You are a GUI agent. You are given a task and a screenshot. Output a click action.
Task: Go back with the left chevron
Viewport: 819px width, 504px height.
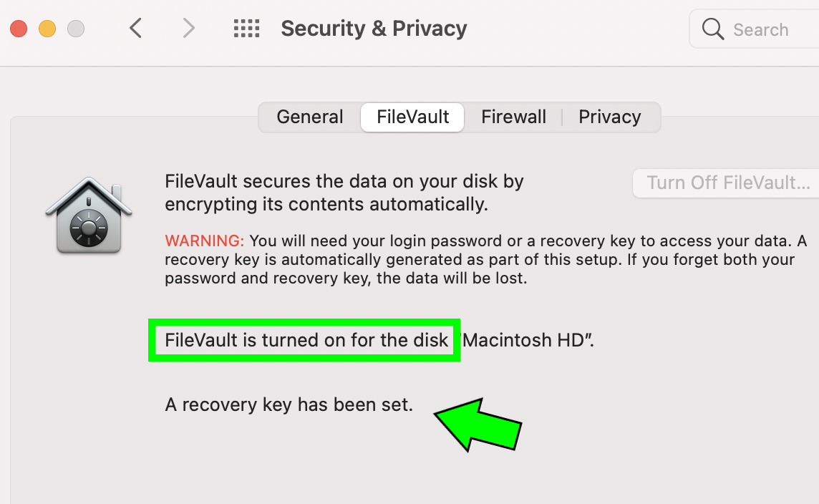tap(136, 28)
